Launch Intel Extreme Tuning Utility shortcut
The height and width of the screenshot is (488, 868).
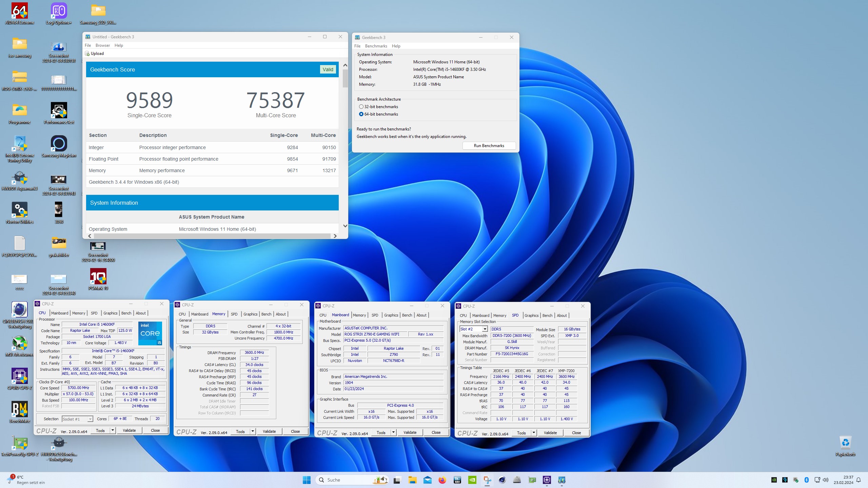pos(20,148)
